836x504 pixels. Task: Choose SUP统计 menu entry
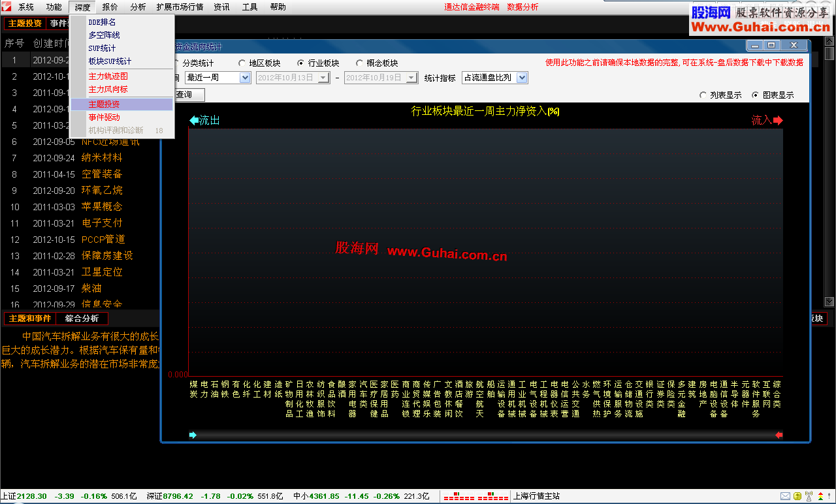pyautogui.click(x=121, y=48)
